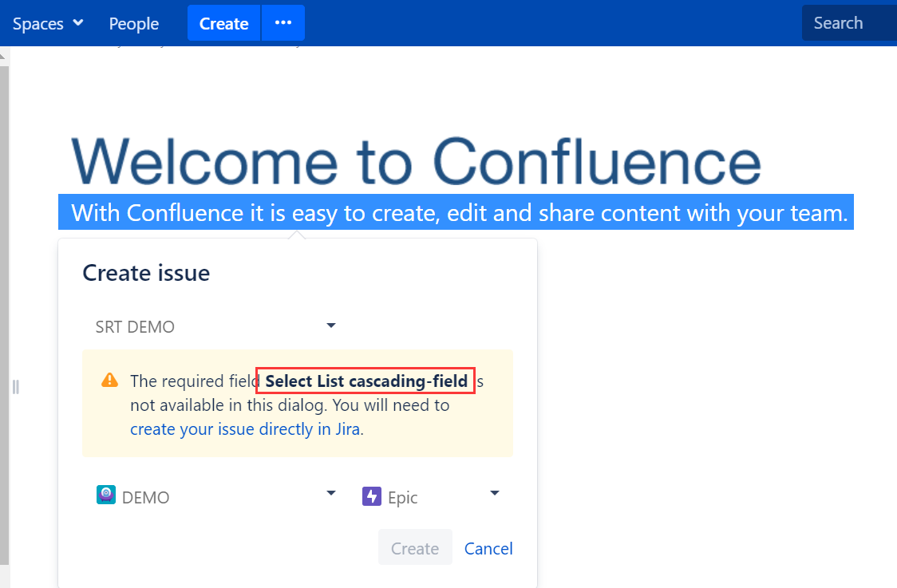Screen dimensions: 897x588
Task: Click the purple Epic lightning icon
Action: [x=372, y=496]
